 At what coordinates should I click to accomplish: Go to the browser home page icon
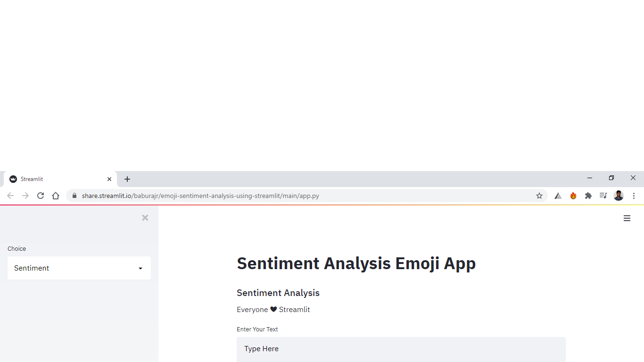pos(56,196)
